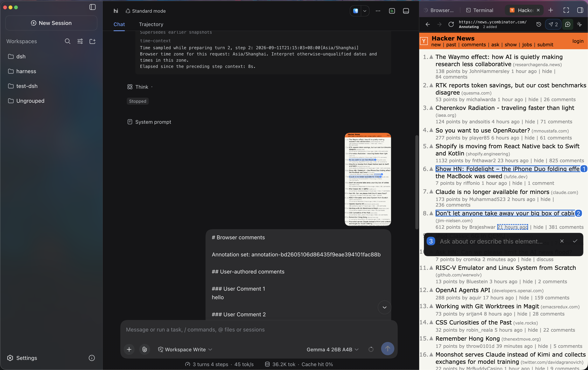Switch to the Trajectory tab
This screenshot has height=370, width=588.
click(x=151, y=25)
